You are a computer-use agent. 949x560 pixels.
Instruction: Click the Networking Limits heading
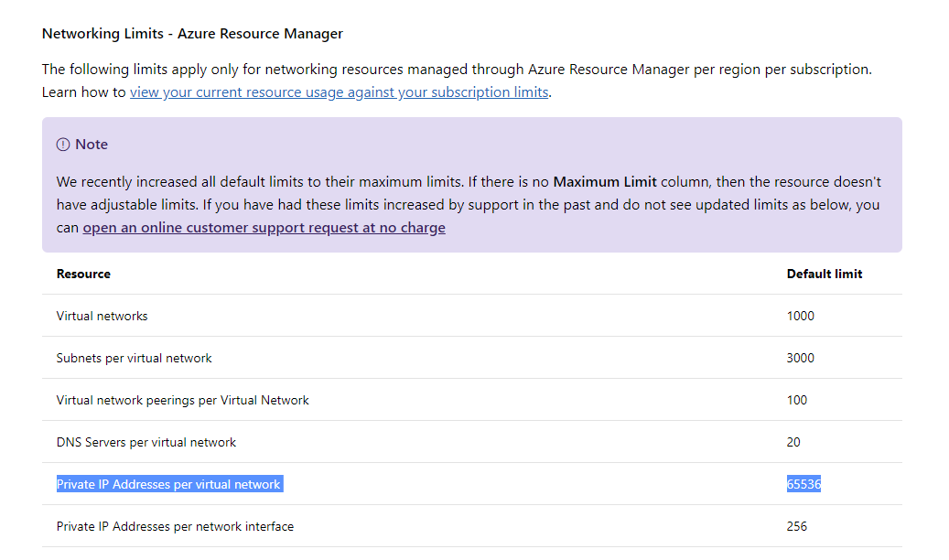(x=192, y=34)
